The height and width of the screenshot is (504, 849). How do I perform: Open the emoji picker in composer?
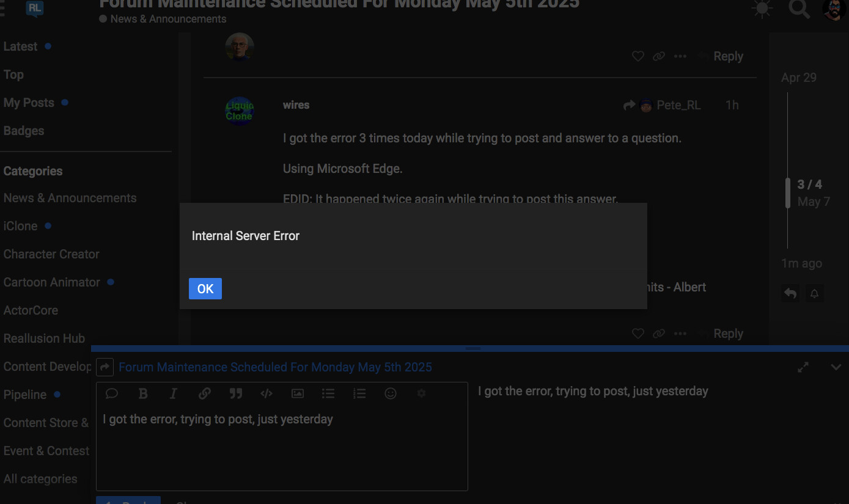coord(391,393)
